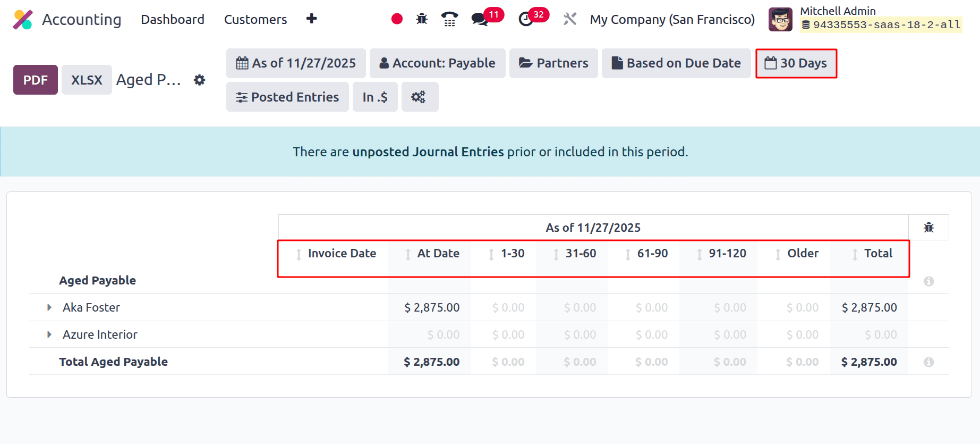
Task: Open the Customers menu
Action: click(x=255, y=20)
